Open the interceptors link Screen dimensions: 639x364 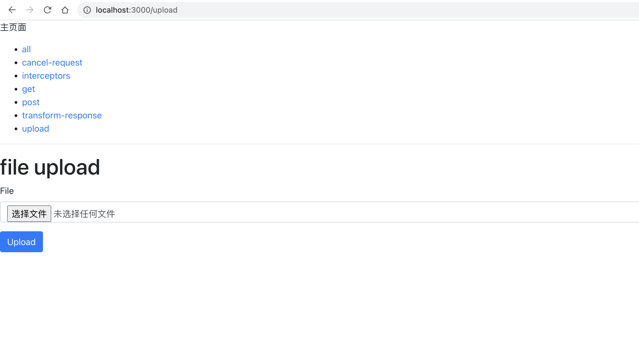click(46, 76)
